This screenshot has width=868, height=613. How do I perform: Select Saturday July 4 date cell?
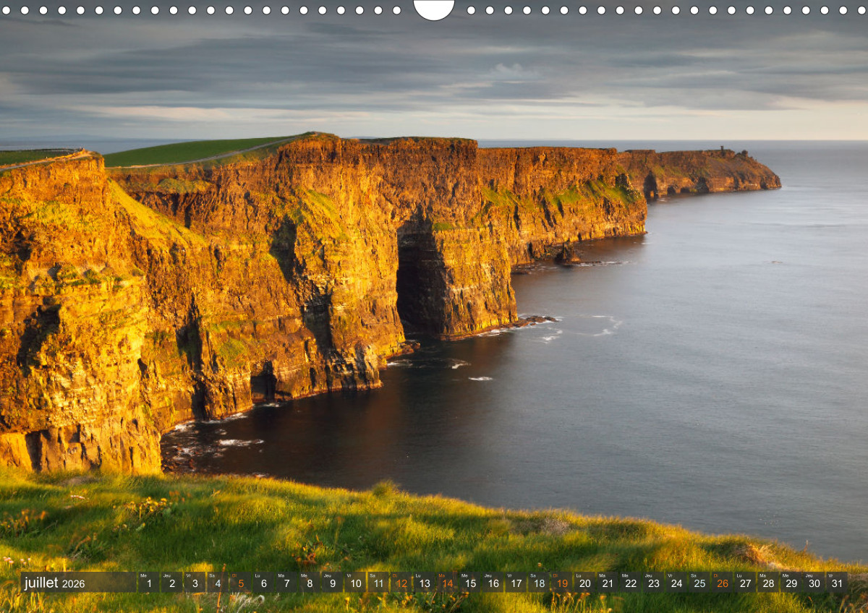point(217,583)
